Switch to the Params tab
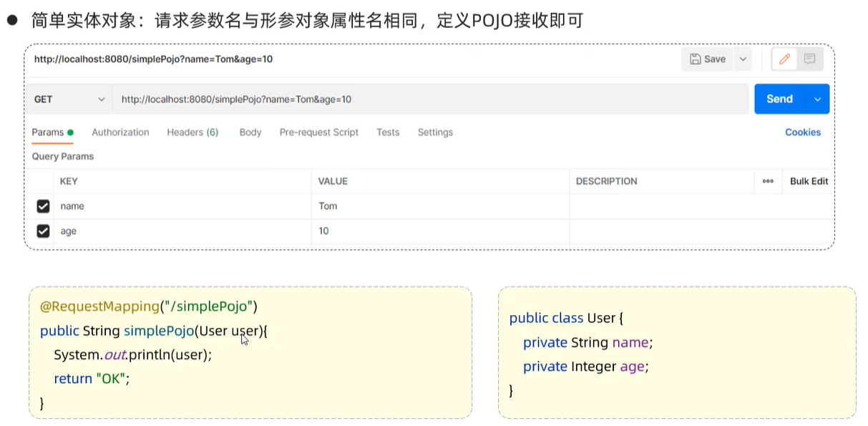The image size is (868, 426). [x=53, y=132]
